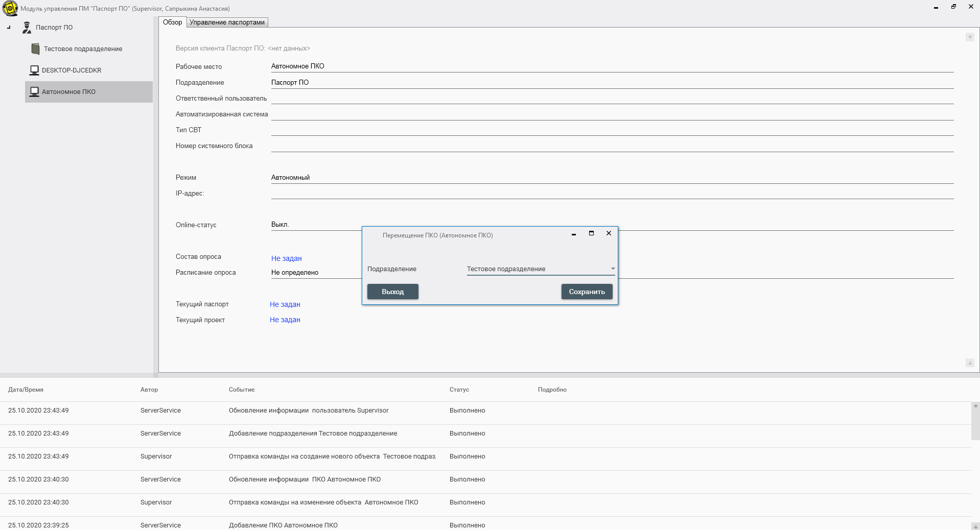Click the computer icon of DESKTOP-DJCEDKR

[x=34, y=70]
